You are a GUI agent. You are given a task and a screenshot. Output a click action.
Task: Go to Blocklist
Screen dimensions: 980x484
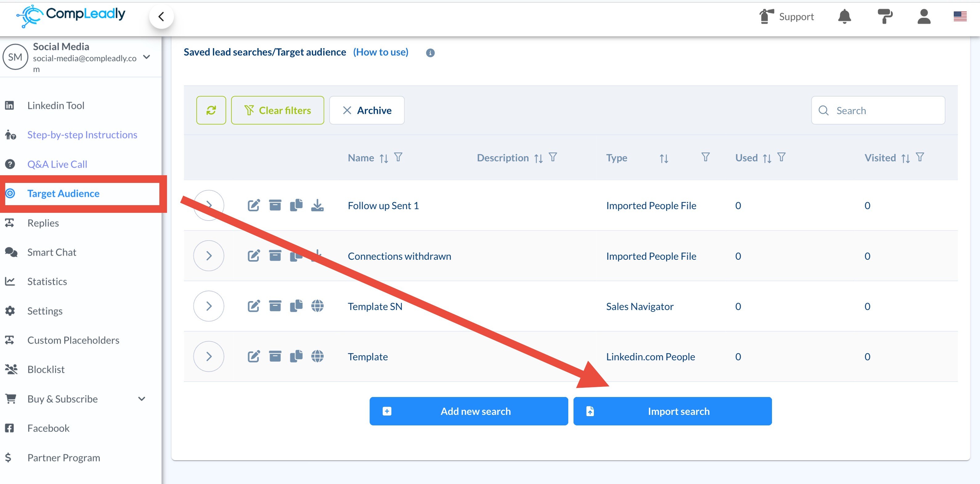(46, 369)
